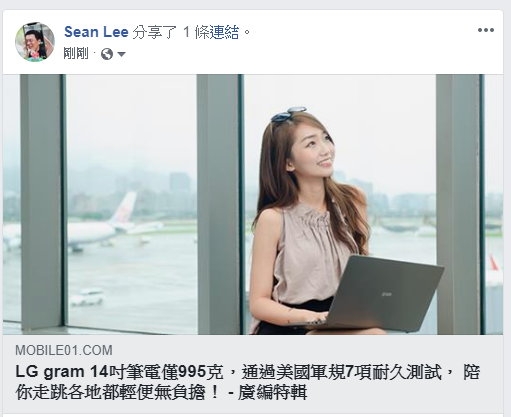Click the white vehicle on the tarmac
The height and width of the screenshot is (417, 511).
click(x=87, y=297)
